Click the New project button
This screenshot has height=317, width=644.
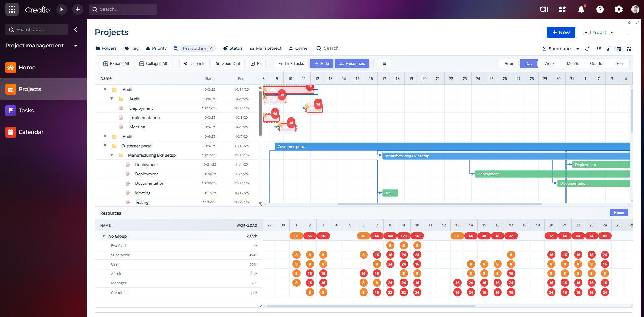tap(561, 32)
